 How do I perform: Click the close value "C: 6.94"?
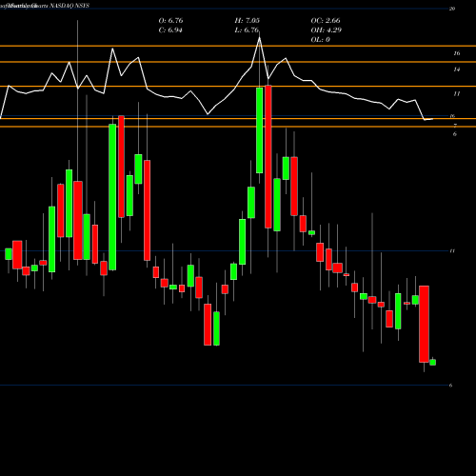[170, 30]
